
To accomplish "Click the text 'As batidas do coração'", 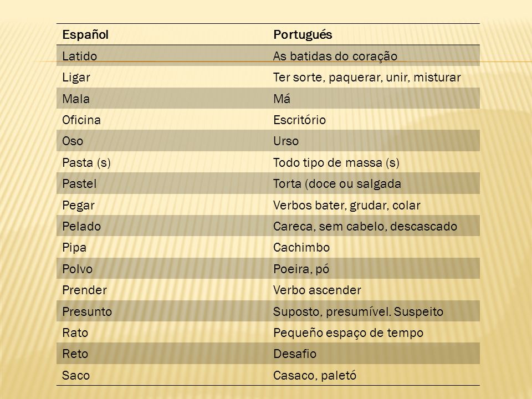I will [x=335, y=57].
